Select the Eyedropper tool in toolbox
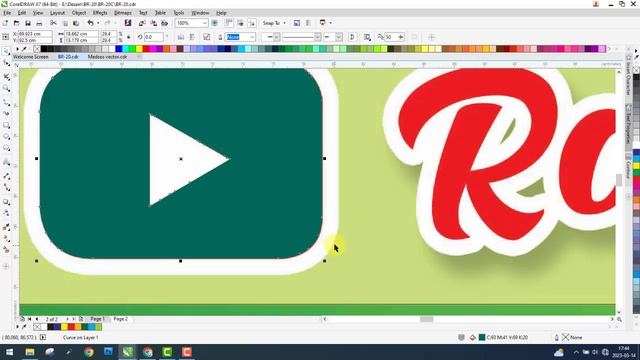Viewport: 640px width, 360px height. pos(6,227)
